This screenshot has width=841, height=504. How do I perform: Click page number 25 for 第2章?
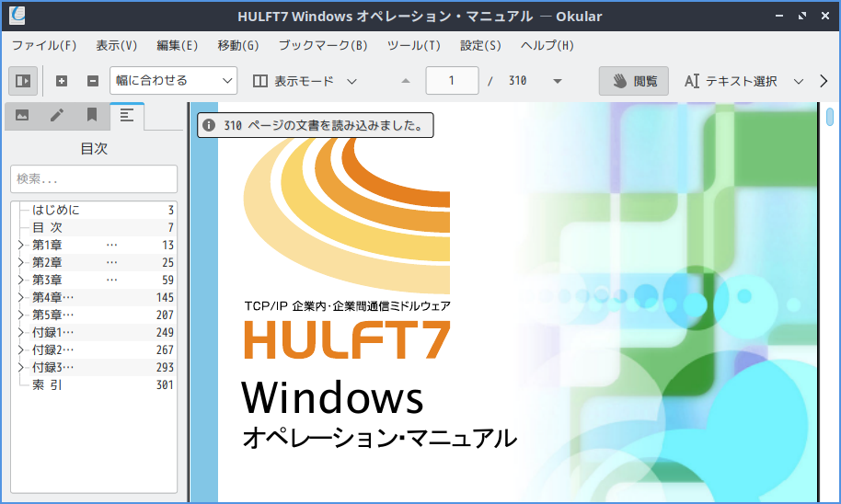pyautogui.click(x=167, y=263)
